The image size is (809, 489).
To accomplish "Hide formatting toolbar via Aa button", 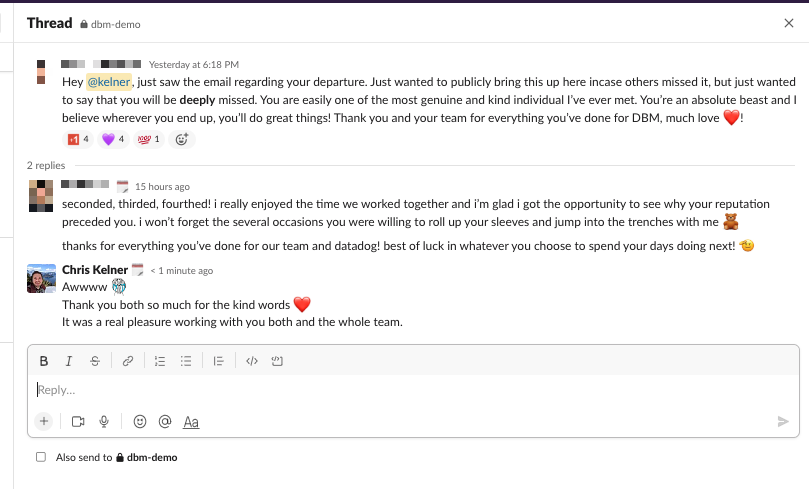I will click(x=191, y=421).
